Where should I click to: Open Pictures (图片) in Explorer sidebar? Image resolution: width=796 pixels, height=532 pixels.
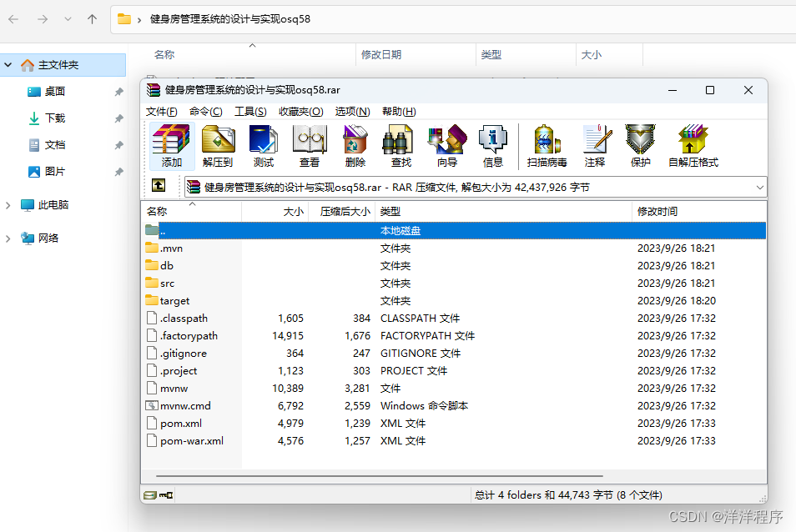pyautogui.click(x=55, y=172)
